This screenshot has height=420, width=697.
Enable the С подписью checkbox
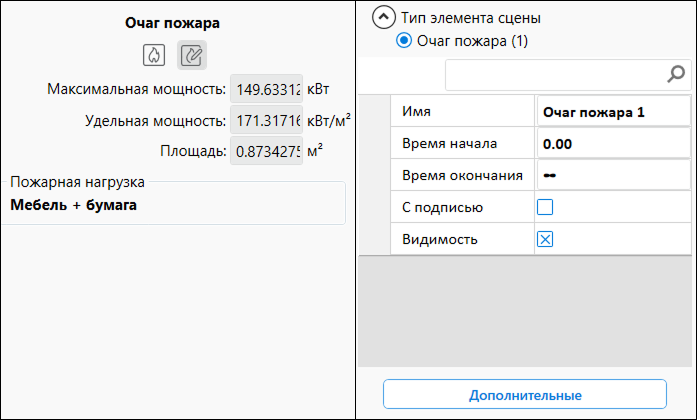click(545, 207)
